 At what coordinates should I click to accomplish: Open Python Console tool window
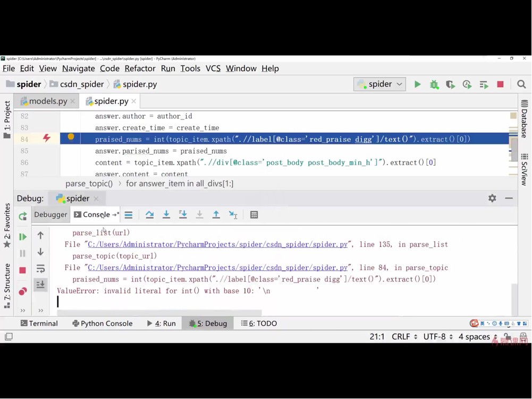102,324
